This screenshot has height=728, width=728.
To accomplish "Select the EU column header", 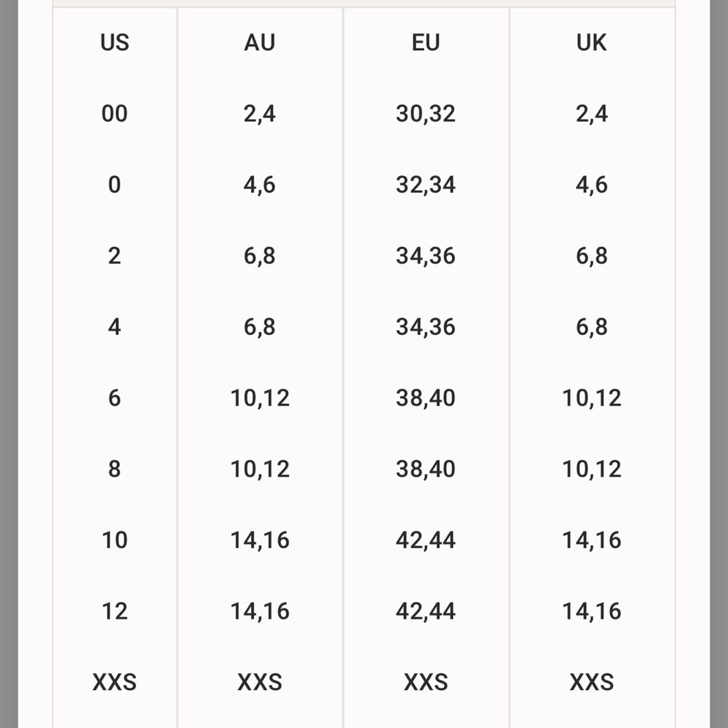I will point(426,43).
